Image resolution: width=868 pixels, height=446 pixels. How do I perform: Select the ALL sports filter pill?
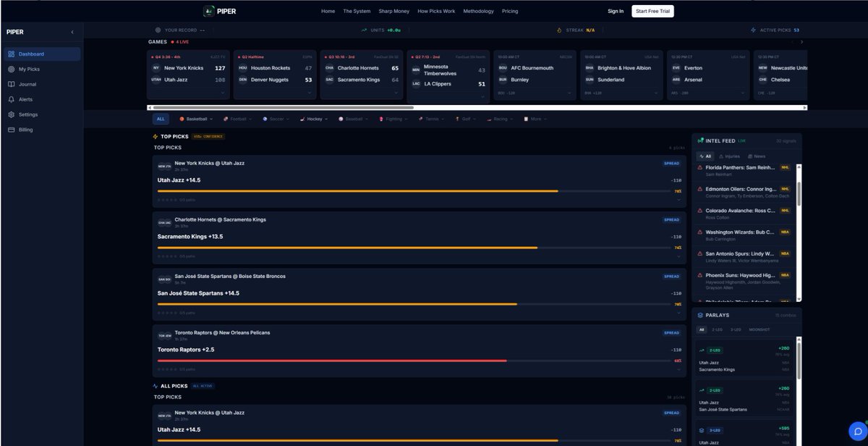[161, 119]
